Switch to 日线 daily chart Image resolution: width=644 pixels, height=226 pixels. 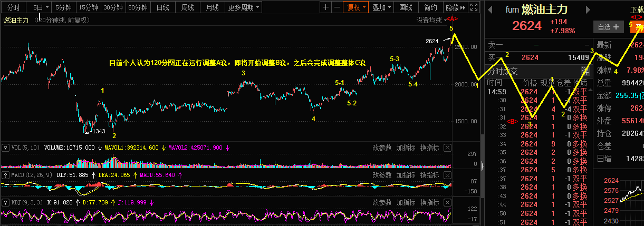click(163, 7)
